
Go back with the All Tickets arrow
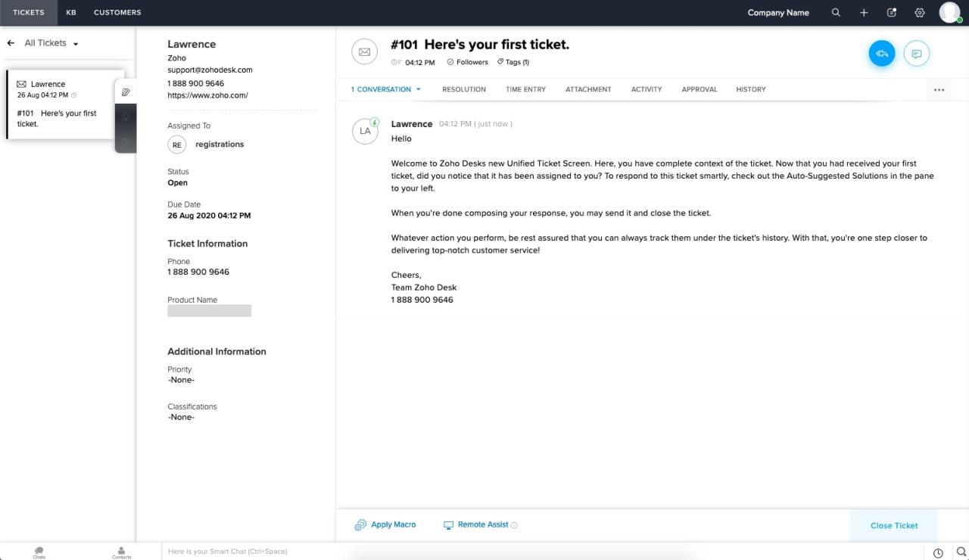pos(11,43)
